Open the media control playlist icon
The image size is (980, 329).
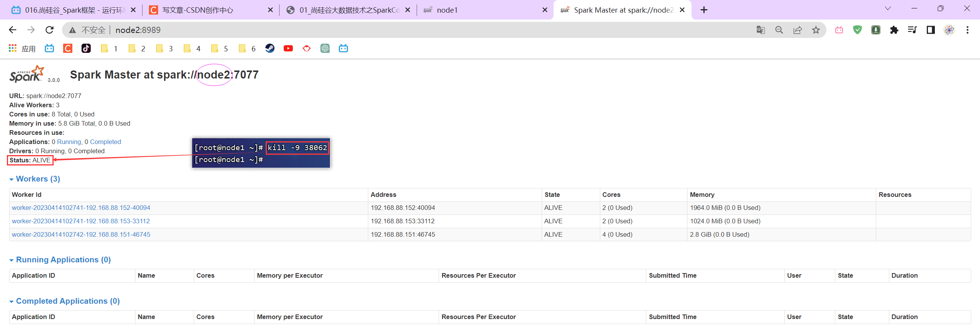pyautogui.click(x=913, y=30)
